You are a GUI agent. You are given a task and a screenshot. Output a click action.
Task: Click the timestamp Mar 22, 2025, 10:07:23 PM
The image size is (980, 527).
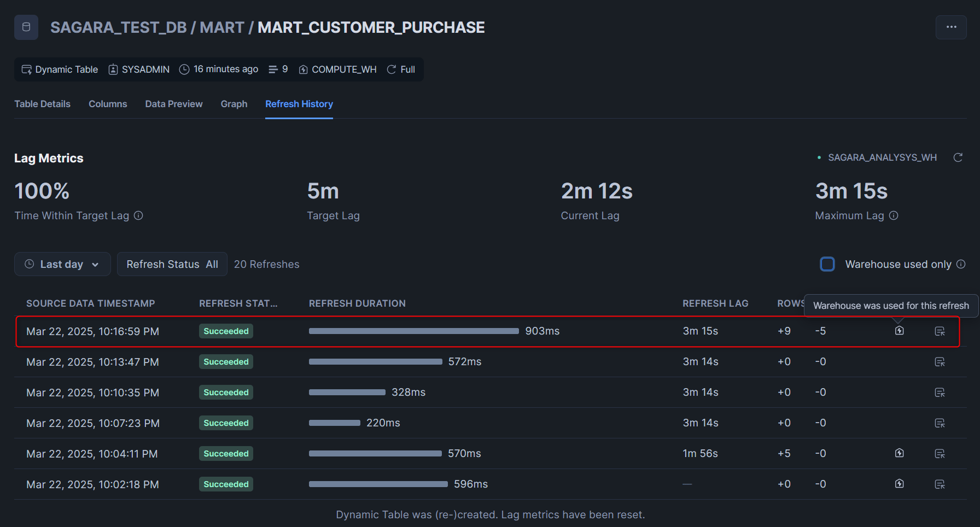(x=93, y=423)
